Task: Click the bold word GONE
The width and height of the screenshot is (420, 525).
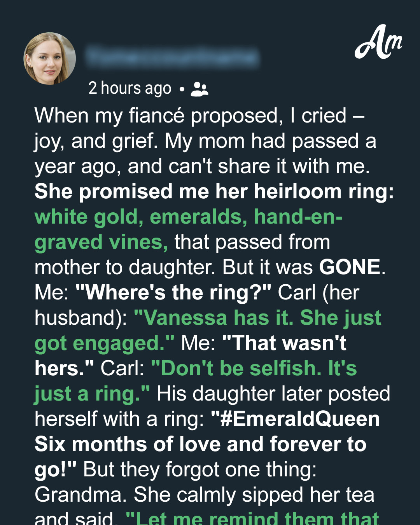Action: point(350,267)
